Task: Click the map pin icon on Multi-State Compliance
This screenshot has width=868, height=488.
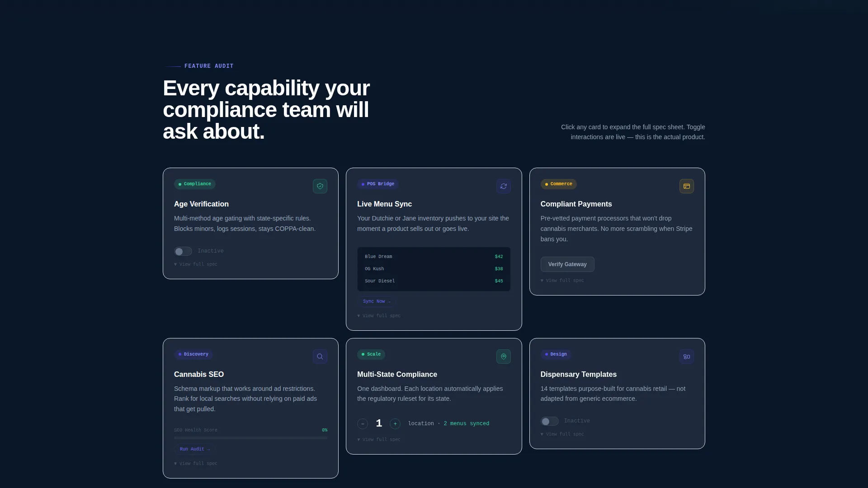Action: (504, 357)
